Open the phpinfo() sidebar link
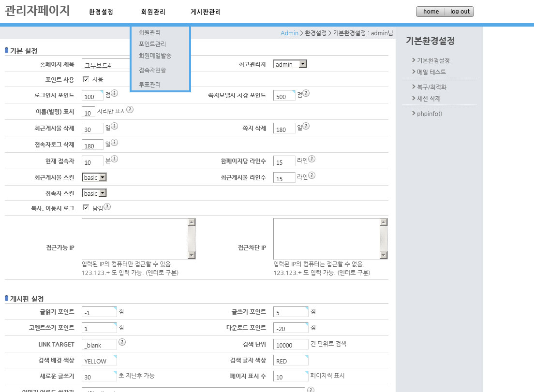Viewport: 534px width, 392px height. click(430, 114)
